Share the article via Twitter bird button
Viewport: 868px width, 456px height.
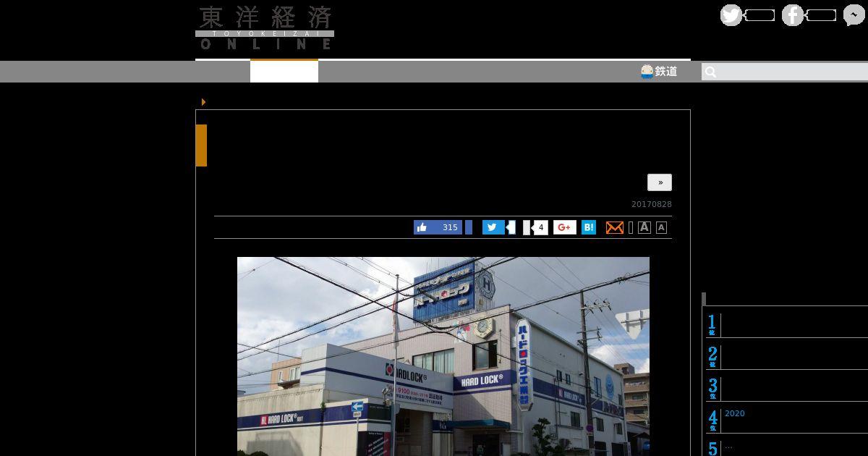coord(493,227)
